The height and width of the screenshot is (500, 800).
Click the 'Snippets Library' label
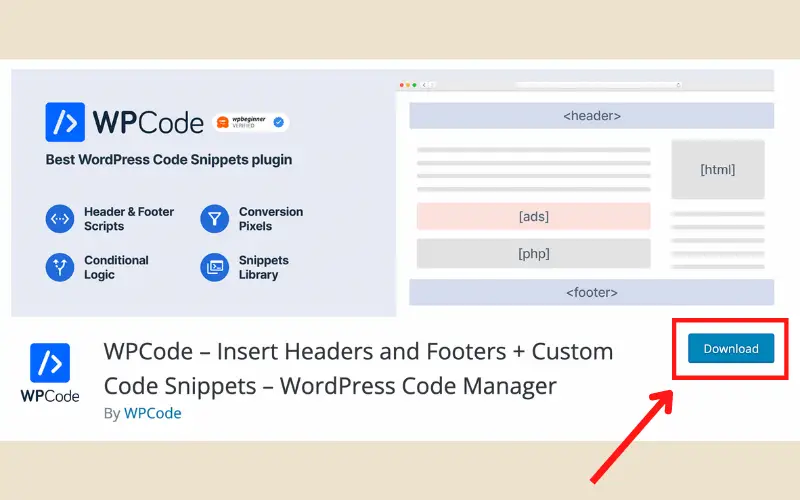pos(264,267)
